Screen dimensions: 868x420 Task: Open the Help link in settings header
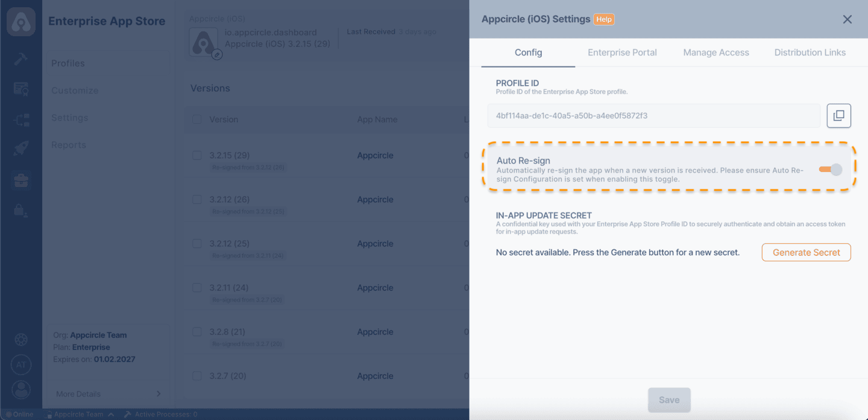pos(603,19)
